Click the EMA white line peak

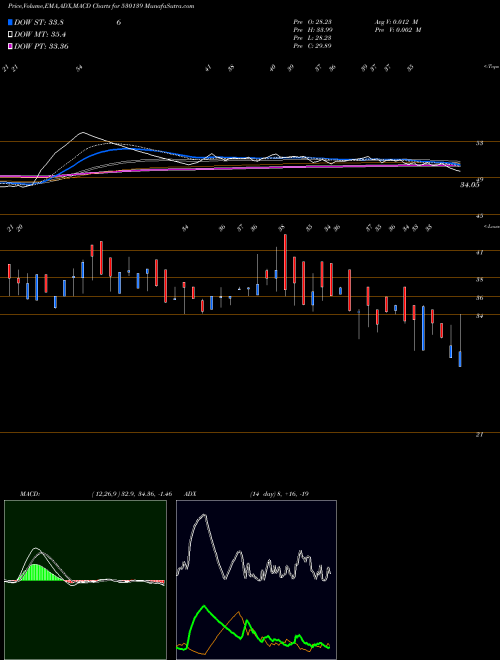[x=82, y=133]
